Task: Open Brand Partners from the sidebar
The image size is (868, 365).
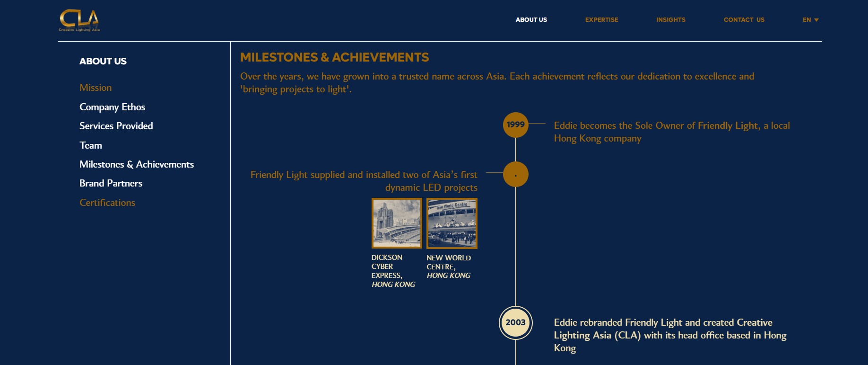Action: click(111, 183)
